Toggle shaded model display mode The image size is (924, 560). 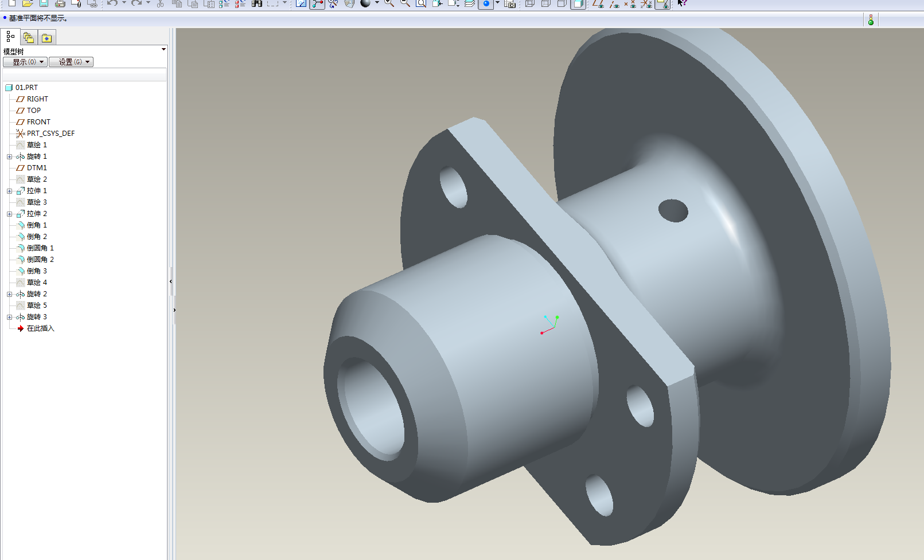point(578,4)
